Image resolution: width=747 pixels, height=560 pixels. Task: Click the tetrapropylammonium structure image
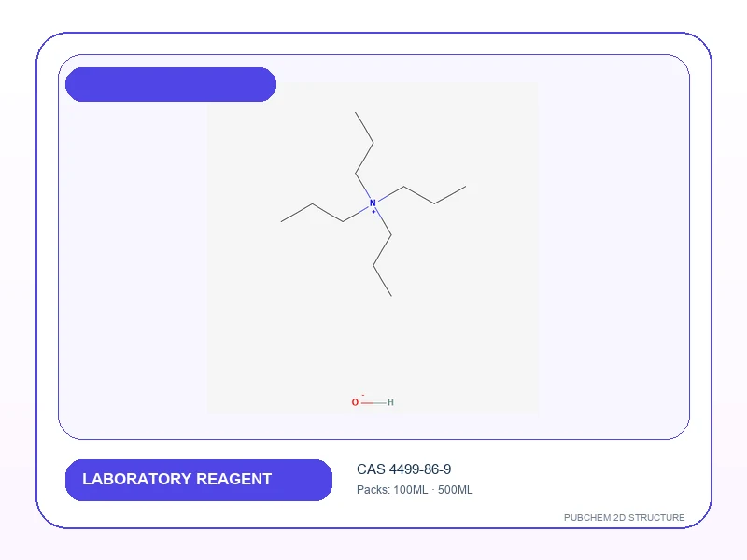coord(373,247)
